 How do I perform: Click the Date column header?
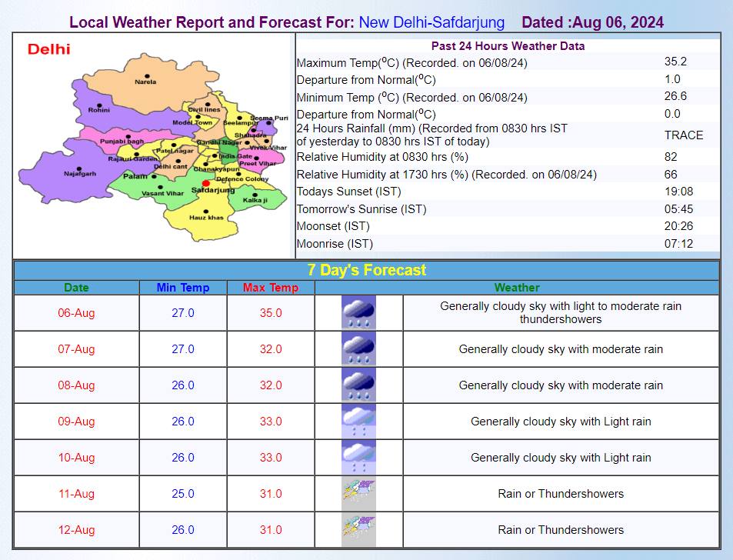point(76,288)
